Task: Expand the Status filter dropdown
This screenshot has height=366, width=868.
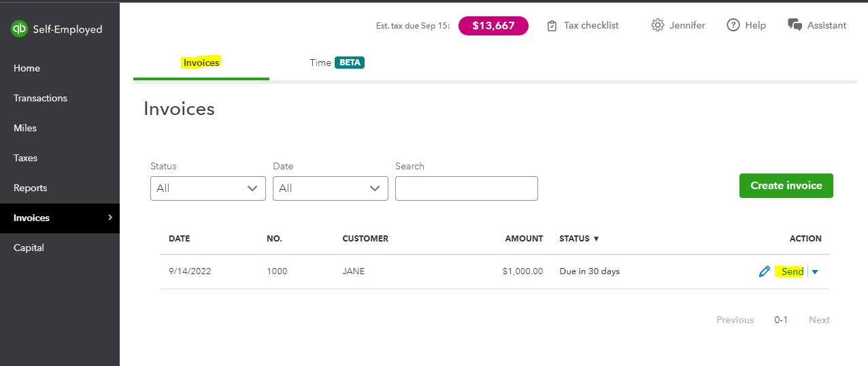Action: (x=208, y=188)
